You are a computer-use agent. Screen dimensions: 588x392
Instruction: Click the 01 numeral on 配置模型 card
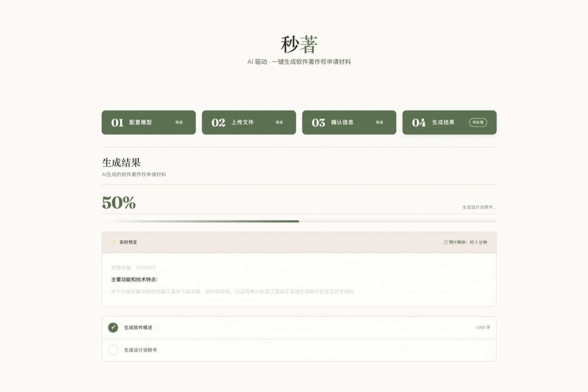(x=116, y=122)
